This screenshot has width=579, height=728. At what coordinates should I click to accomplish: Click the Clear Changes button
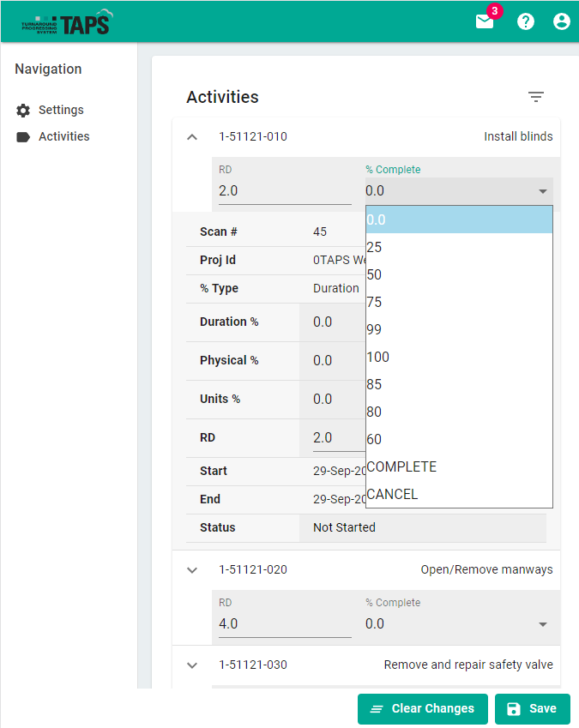point(423,709)
